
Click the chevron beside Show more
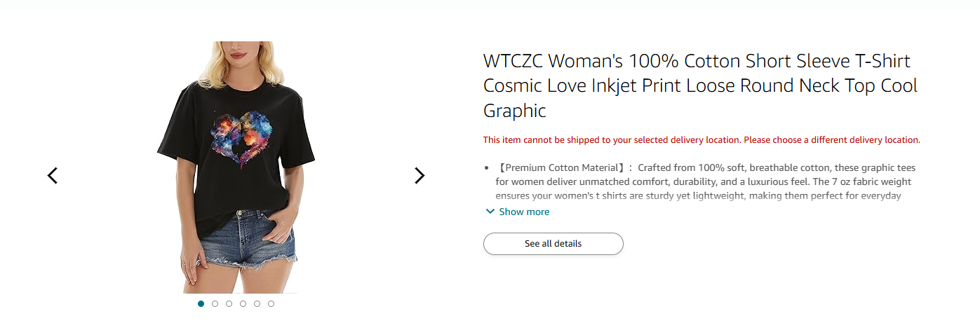pos(490,212)
